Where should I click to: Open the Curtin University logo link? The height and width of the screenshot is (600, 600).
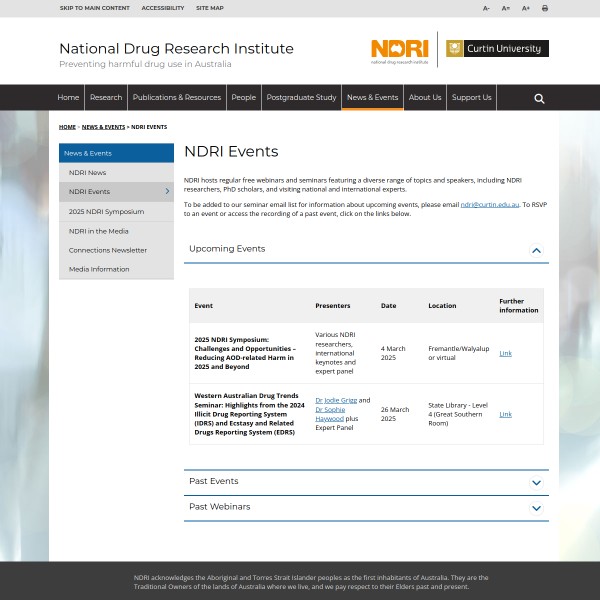coord(497,48)
